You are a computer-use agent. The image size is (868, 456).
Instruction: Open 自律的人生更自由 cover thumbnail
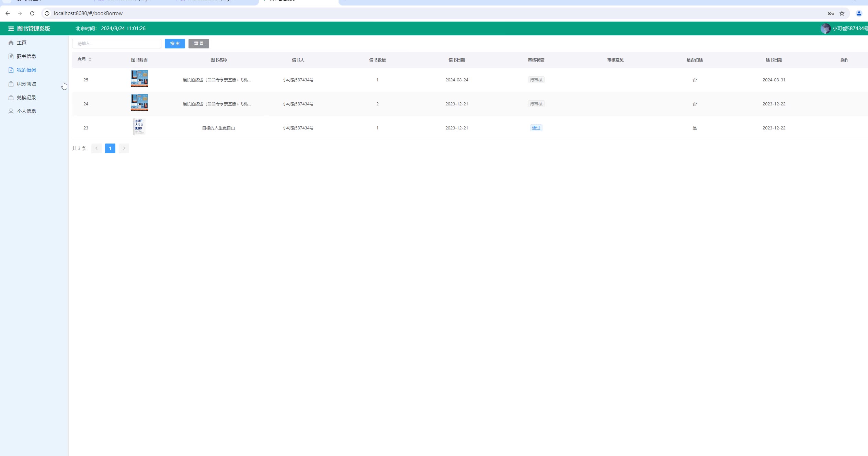pyautogui.click(x=139, y=127)
